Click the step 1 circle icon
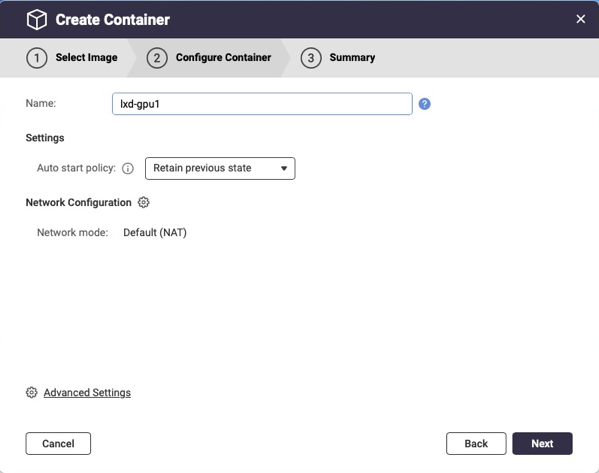Screen dimensions: 599x473 (37, 58)
